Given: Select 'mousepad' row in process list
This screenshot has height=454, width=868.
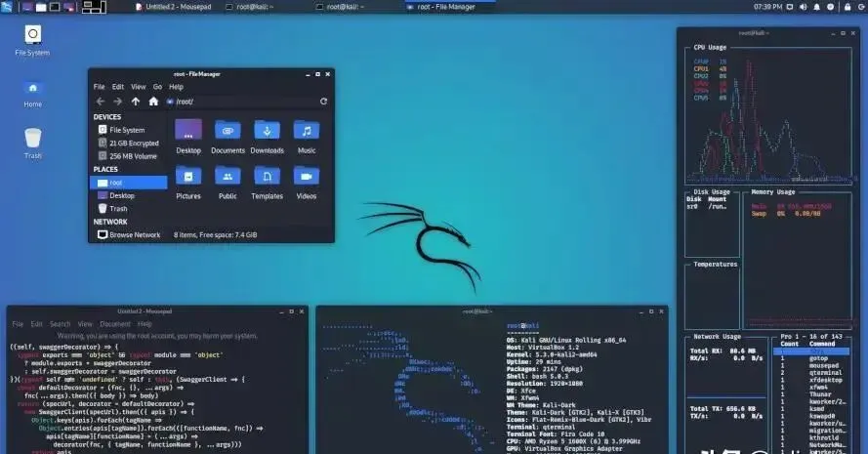Looking at the screenshot, I should click(x=811, y=366).
